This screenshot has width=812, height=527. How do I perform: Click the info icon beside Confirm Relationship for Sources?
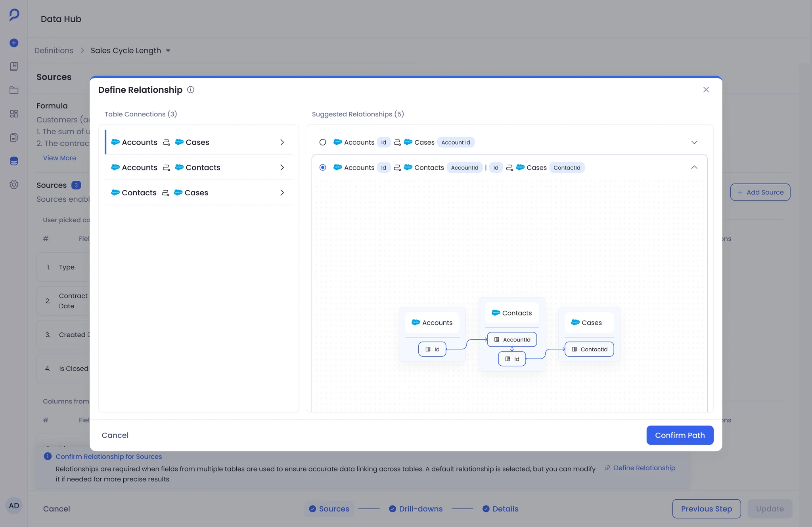(48, 456)
